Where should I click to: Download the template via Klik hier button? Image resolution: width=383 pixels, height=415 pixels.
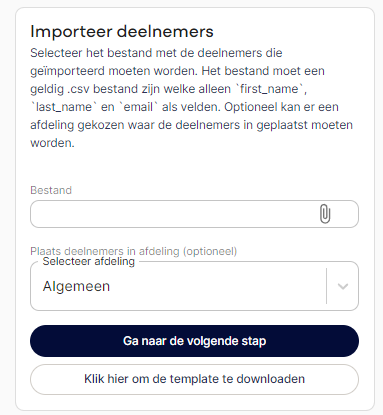pos(194,379)
